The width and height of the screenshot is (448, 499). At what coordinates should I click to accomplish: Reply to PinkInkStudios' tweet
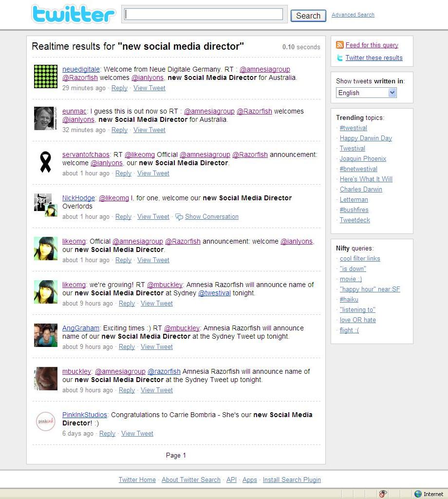107,433
